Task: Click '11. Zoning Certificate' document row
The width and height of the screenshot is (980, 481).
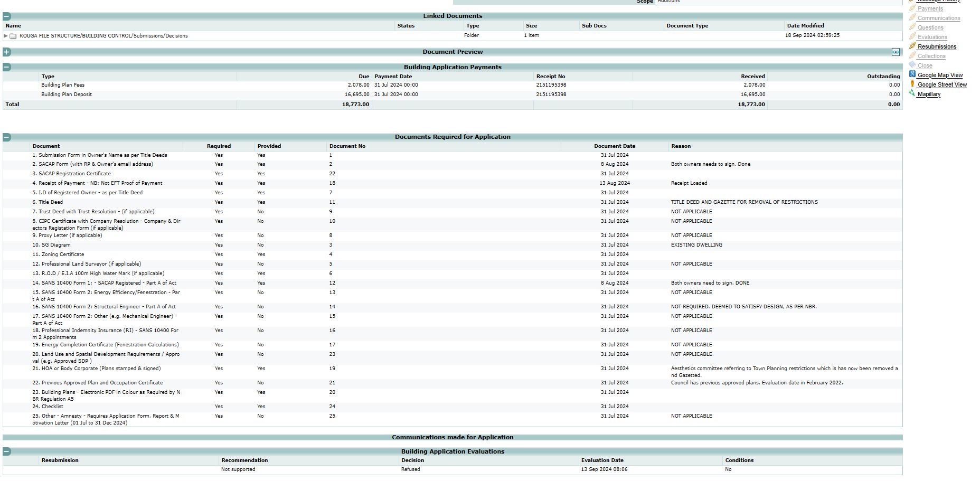Action: (58, 254)
